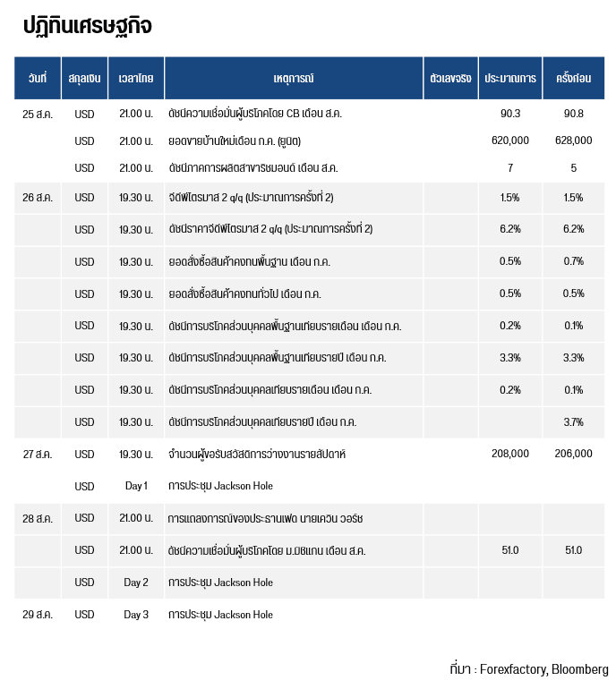The width and height of the screenshot is (616, 689).
Task: Click the วันที่ column header
Action: pos(38,78)
